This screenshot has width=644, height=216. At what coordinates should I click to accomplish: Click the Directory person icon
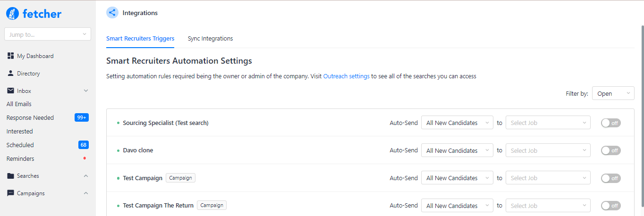click(x=11, y=74)
